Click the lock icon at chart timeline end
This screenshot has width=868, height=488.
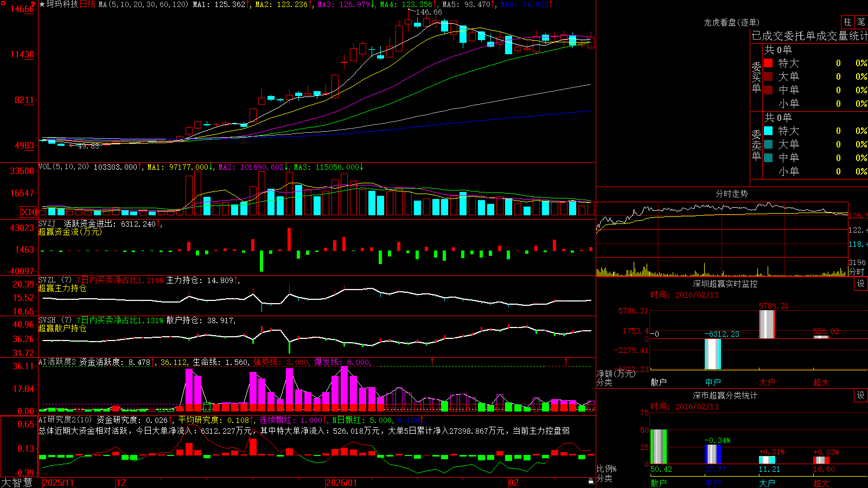[x=591, y=481]
